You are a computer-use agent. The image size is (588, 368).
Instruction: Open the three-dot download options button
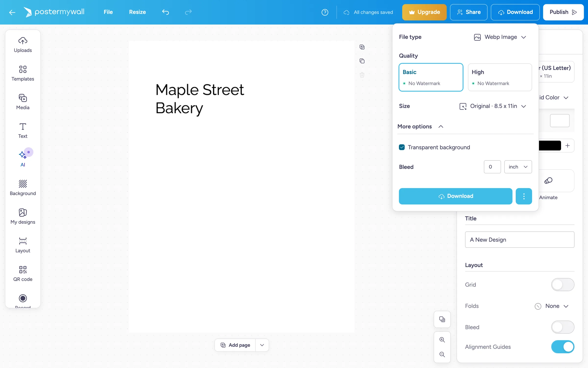(x=524, y=196)
